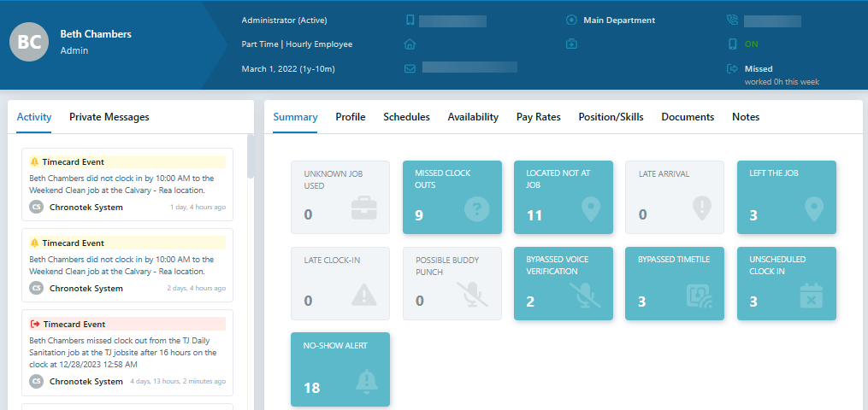This screenshot has height=410, width=868.
Task: Open the Unscheduled Clock In card
Action: 787,284
